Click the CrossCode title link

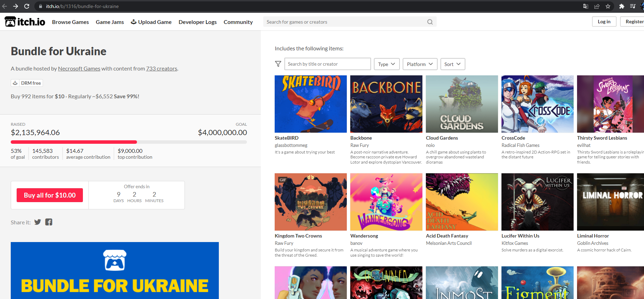pyautogui.click(x=513, y=138)
